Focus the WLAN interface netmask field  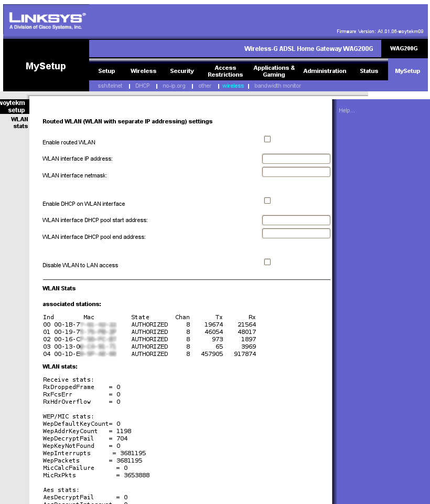click(296, 172)
